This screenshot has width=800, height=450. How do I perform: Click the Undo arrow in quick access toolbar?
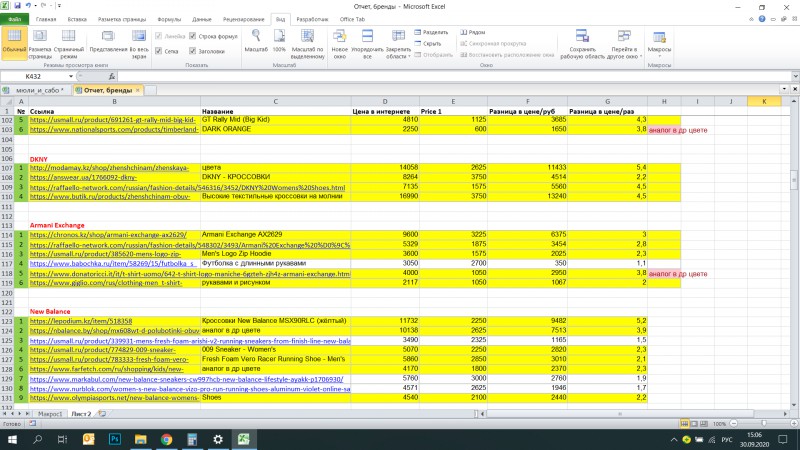tap(29, 6)
